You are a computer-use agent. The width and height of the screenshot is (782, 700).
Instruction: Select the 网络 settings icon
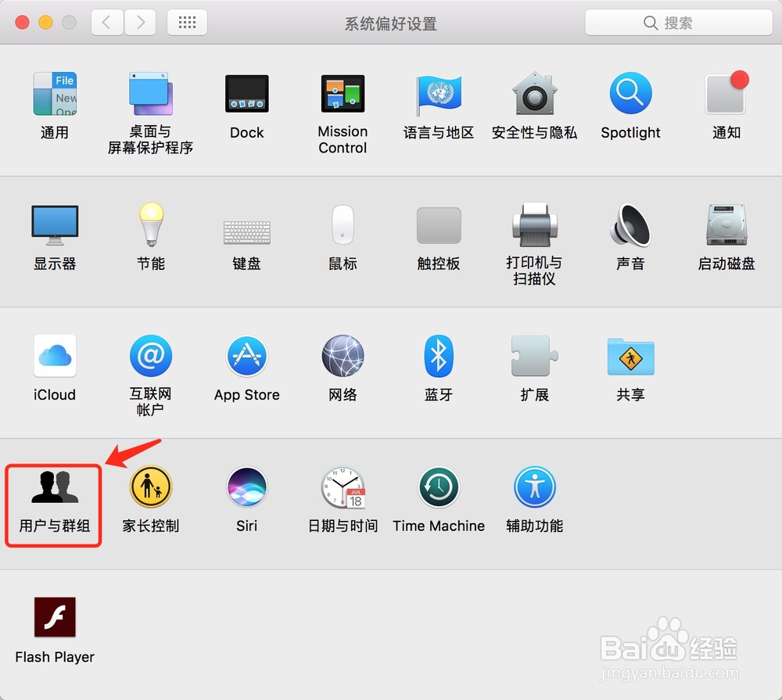tap(343, 356)
